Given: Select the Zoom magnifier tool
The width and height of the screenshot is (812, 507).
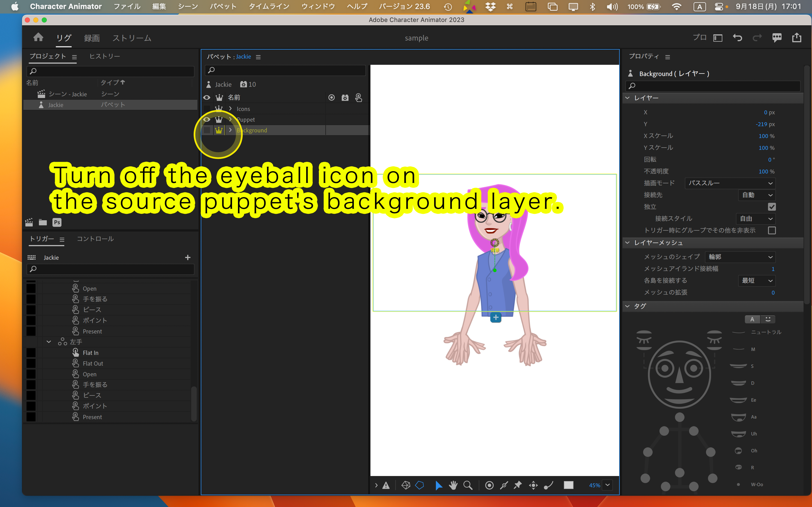Looking at the screenshot, I should [x=468, y=485].
